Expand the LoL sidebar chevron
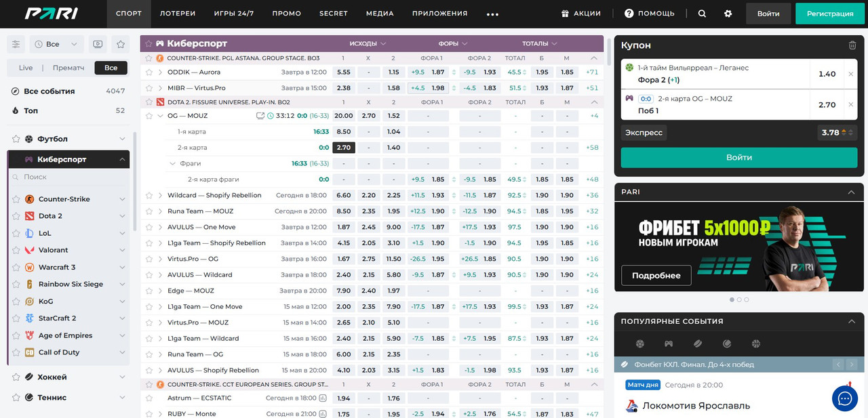 click(x=122, y=233)
